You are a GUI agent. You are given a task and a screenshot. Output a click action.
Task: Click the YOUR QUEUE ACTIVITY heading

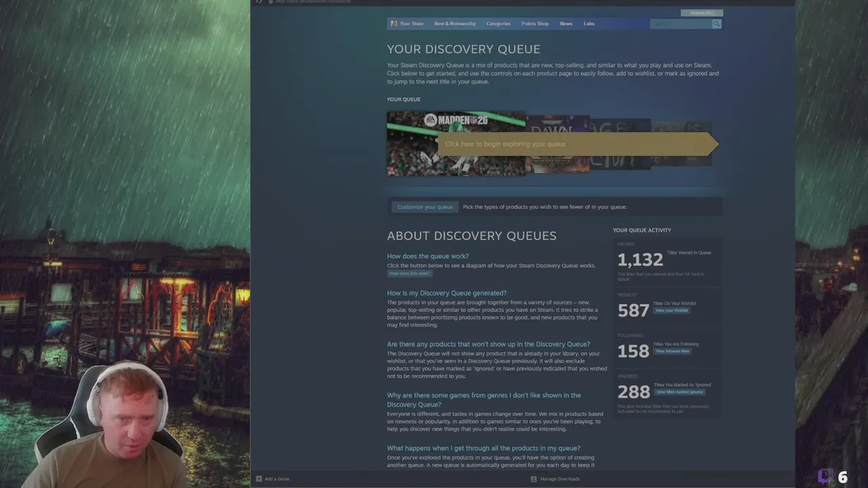(642, 230)
